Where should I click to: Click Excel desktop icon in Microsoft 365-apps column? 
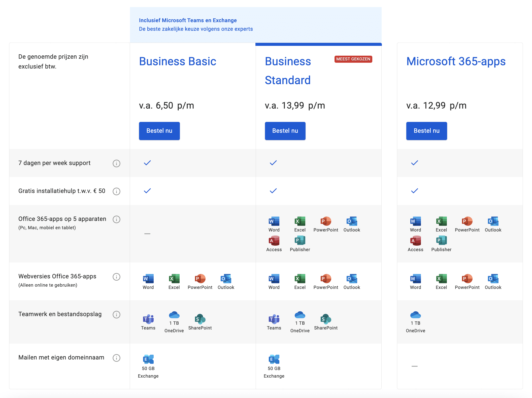click(441, 221)
